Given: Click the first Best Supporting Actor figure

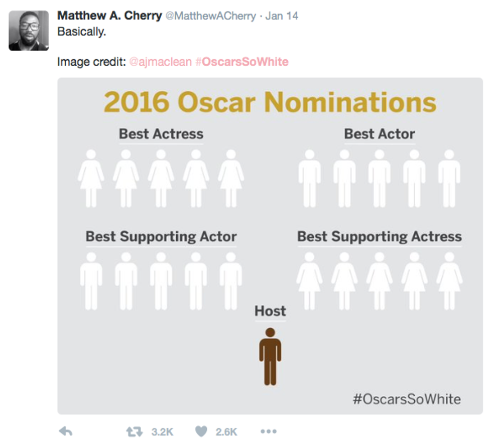Looking at the screenshot, I should pyautogui.click(x=91, y=280).
